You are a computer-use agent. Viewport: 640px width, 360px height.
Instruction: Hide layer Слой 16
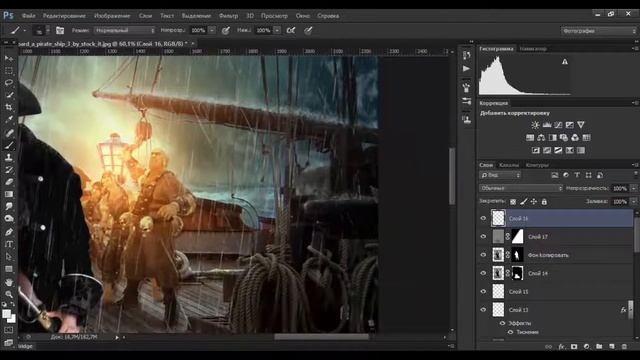pyautogui.click(x=483, y=218)
